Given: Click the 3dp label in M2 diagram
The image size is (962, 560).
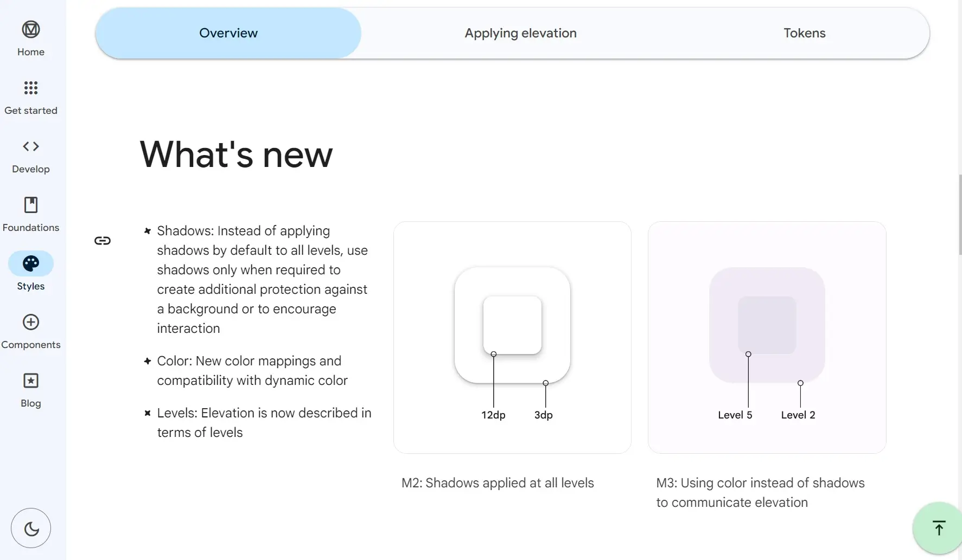Looking at the screenshot, I should [544, 415].
